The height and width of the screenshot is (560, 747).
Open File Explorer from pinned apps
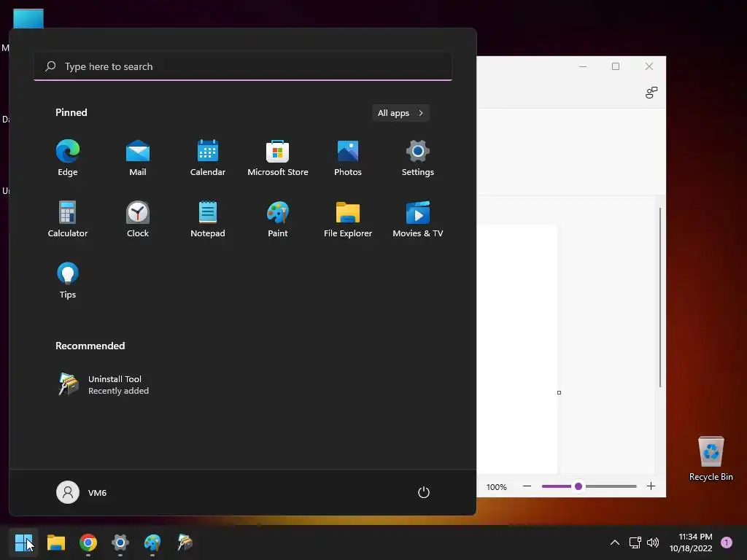pyautogui.click(x=348, y=219)
